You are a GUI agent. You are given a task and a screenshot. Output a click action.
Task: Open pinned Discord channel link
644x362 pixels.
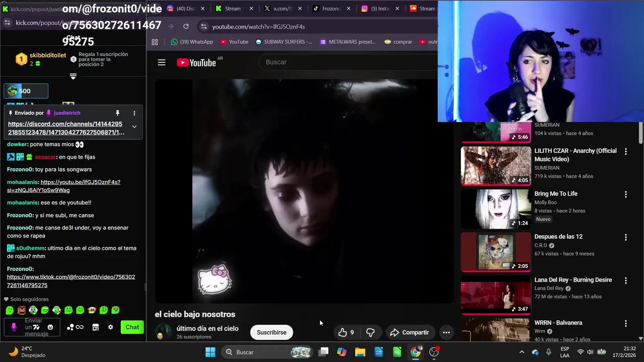point(66,128)
